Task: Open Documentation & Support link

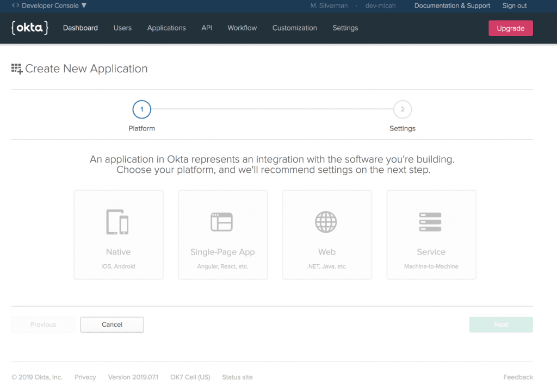Action: 452,5
